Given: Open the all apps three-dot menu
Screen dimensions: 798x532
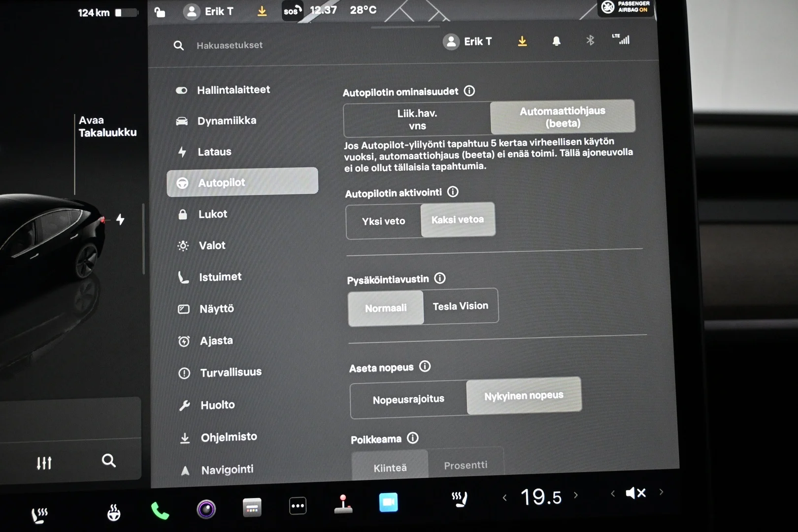Looking at the screenshot, I should [x=298, y=506].
